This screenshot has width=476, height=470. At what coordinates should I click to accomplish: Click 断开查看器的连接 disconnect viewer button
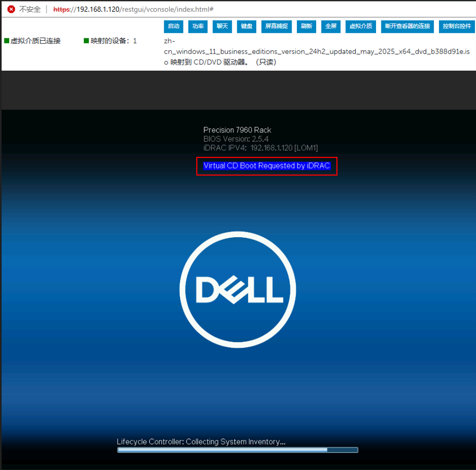407,26
